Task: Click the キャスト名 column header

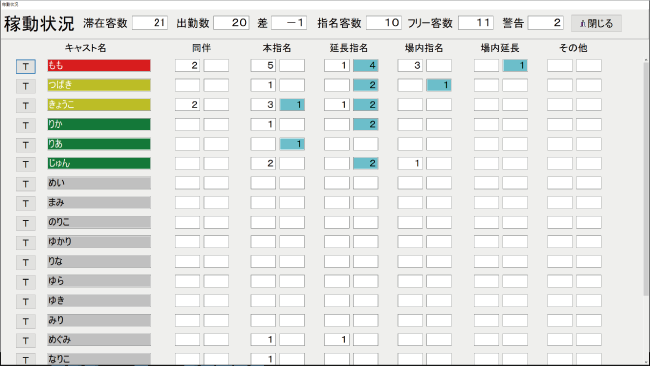Action: click(x=86, y=48)
